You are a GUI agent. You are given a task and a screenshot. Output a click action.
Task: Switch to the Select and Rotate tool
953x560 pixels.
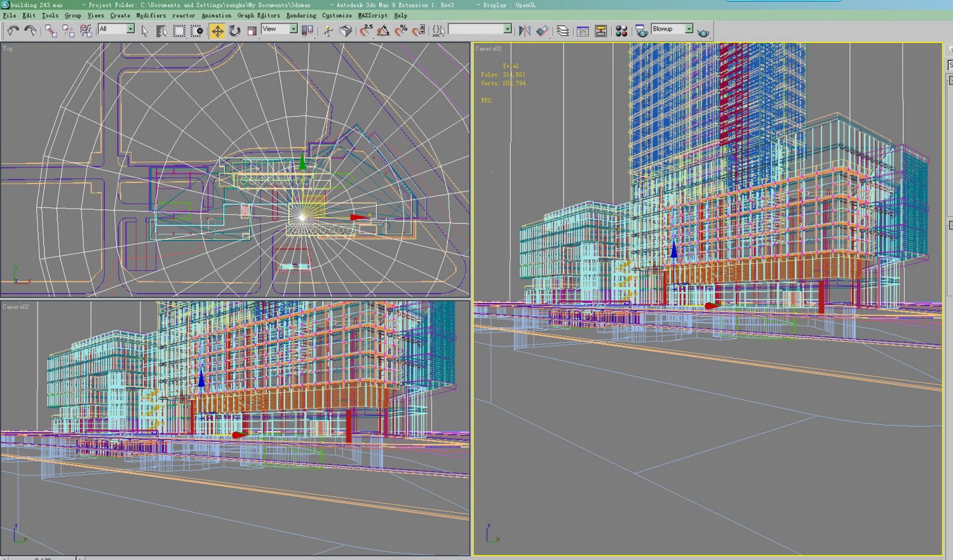tap(235, 30)
